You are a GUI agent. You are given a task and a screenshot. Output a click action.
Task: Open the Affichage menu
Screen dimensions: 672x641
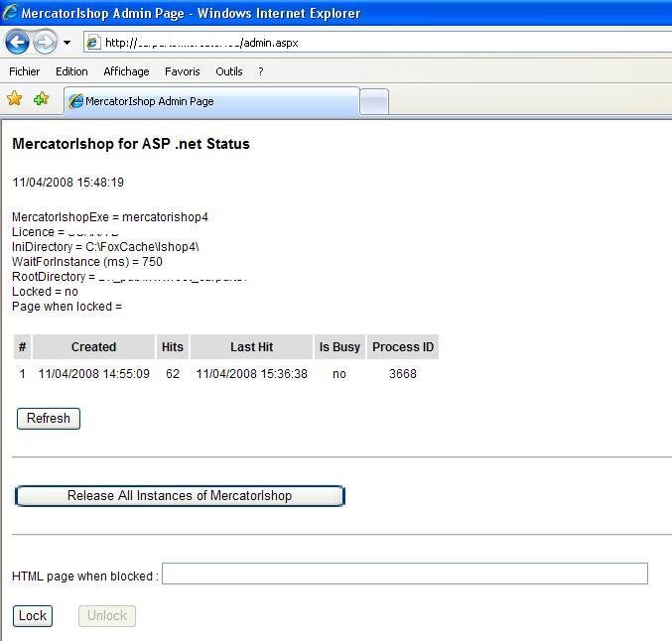(x=126, y=71)
